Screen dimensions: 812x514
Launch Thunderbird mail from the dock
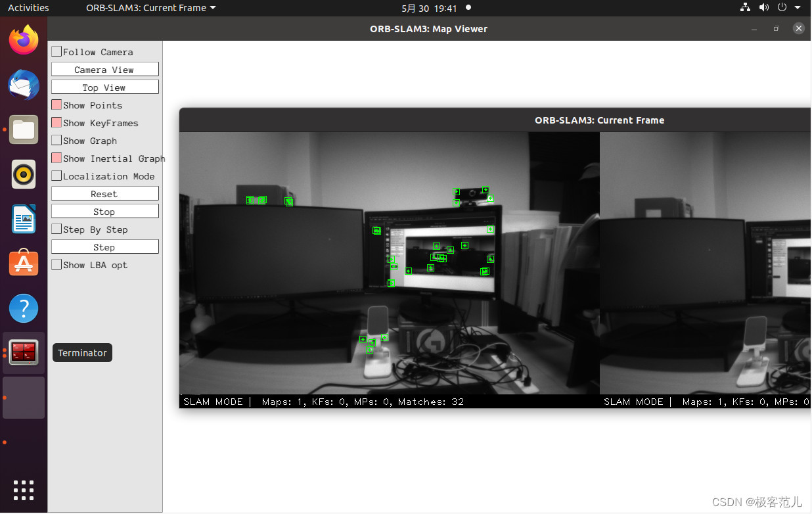tap(24, 85)
